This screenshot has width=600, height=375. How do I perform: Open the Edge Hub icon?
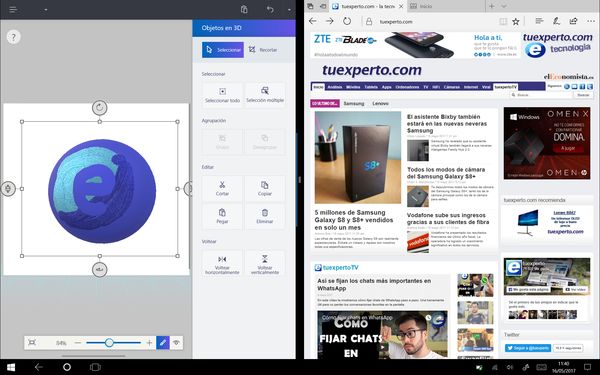[539, 21]
